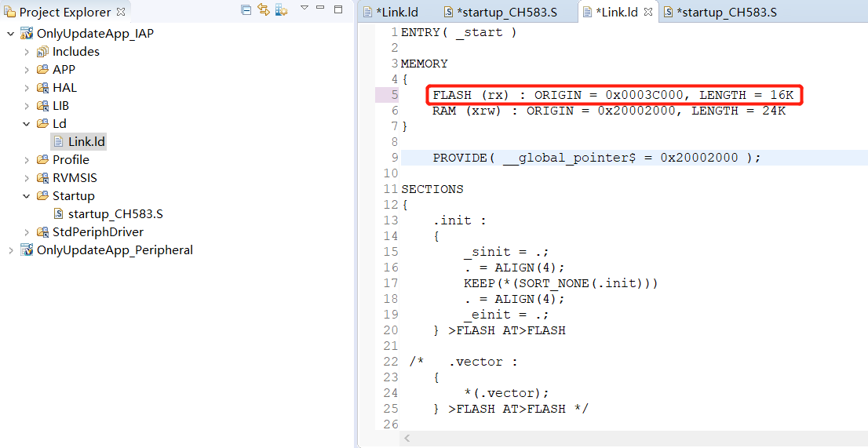Close the Project Explorer view tab
Image resolution: width=868 pixels, height=448 pixels.
121,12
